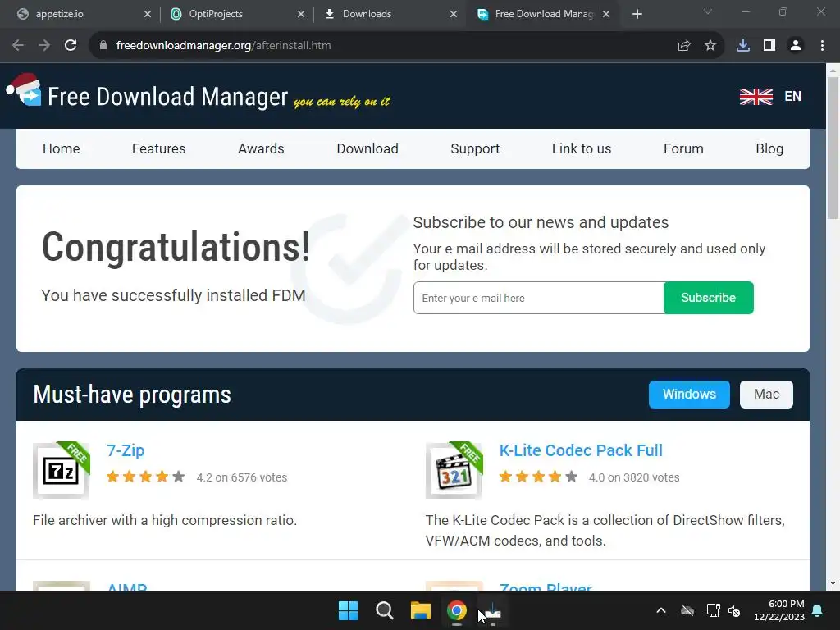Toggle the Chrome side panel icon
840x630 pixels.
coord(769,46)
